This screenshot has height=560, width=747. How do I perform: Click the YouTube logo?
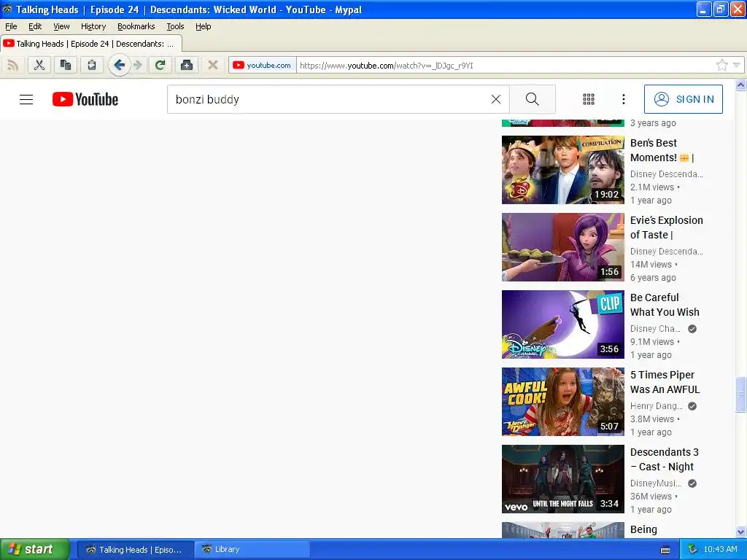pos(85,99)
